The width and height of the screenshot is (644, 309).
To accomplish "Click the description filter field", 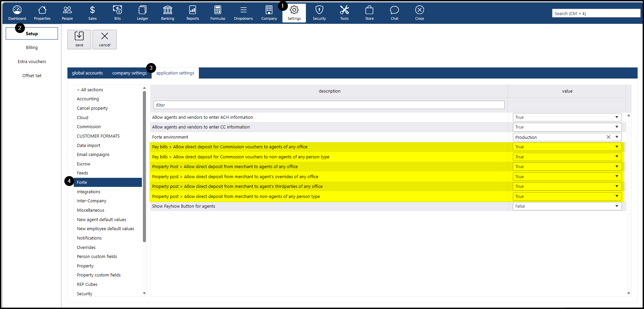I will pos(329,105).
